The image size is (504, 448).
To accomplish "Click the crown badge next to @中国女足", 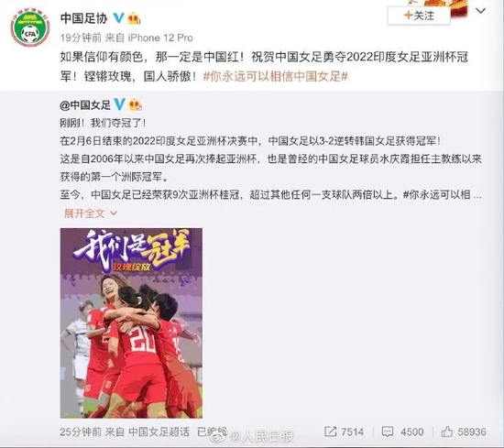I will (x=136, y=104).
